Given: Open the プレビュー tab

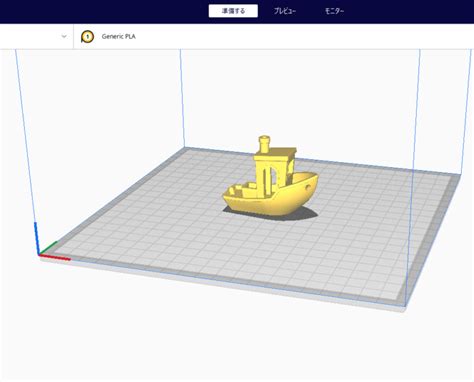Looking at the screenshot, I should coord(285,11).
